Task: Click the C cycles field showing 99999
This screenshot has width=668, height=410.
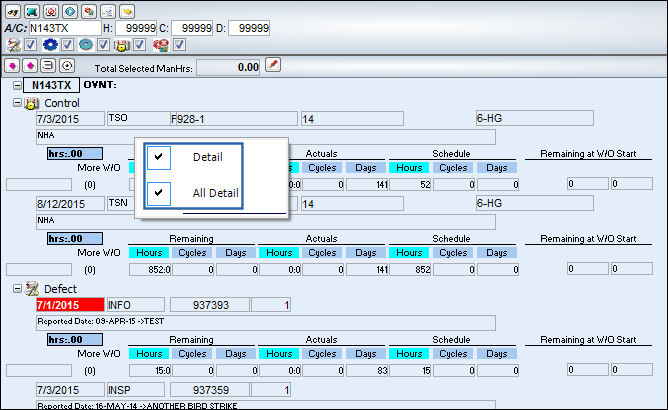Action: [x=192, y=28]
